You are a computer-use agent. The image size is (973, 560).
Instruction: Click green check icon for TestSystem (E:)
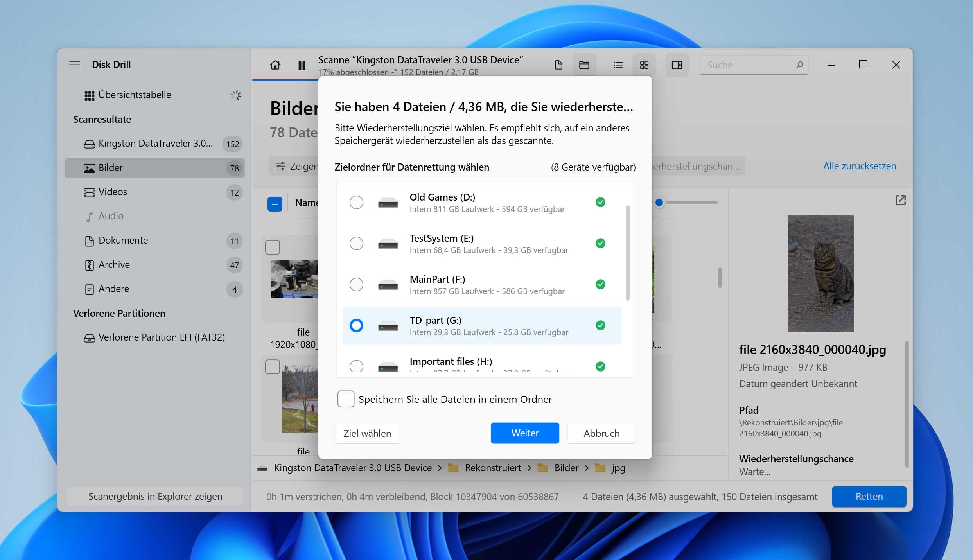(600, 243)
